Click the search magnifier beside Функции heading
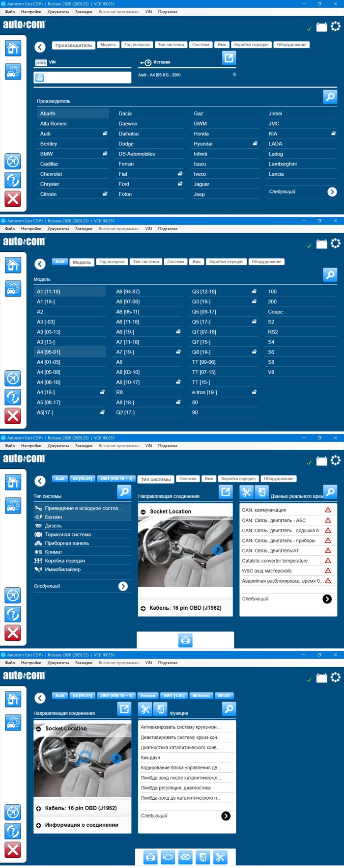 coord(229,708)
